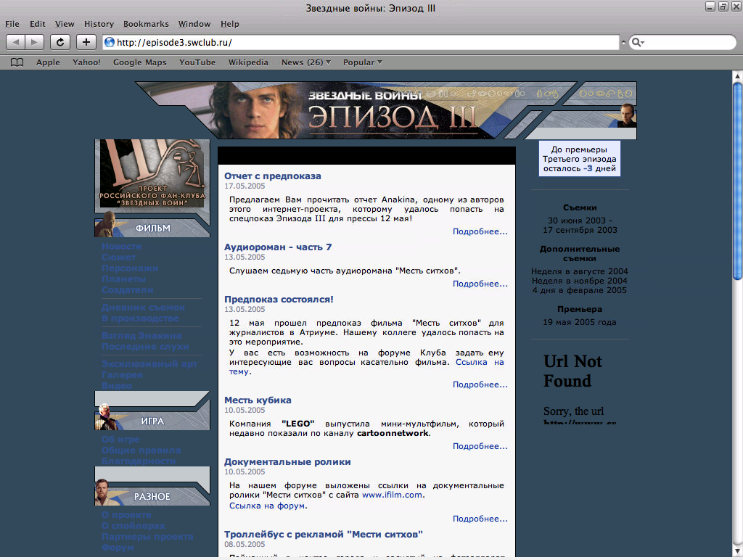
Task: Open the YouTube bookmark
Action: tap(197, 62)
